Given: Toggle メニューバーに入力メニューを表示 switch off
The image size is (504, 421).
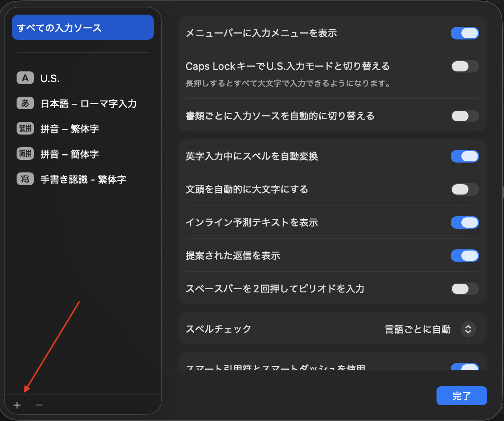Looking at the screenshot, I should (465, 33).
